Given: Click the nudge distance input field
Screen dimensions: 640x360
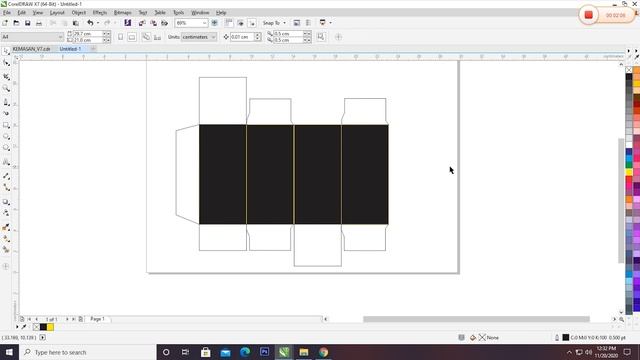Looking at the screenshot, I should point(242,37).
